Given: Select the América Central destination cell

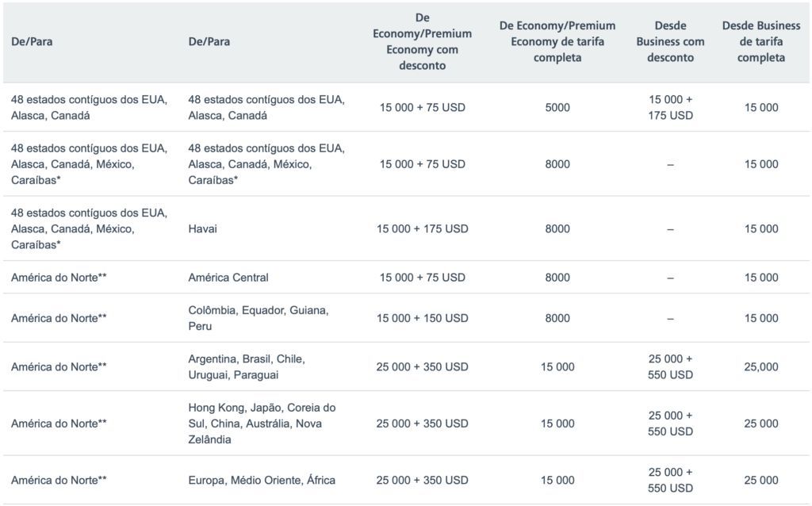Looking at the screenshot, I should pos(228,277).
